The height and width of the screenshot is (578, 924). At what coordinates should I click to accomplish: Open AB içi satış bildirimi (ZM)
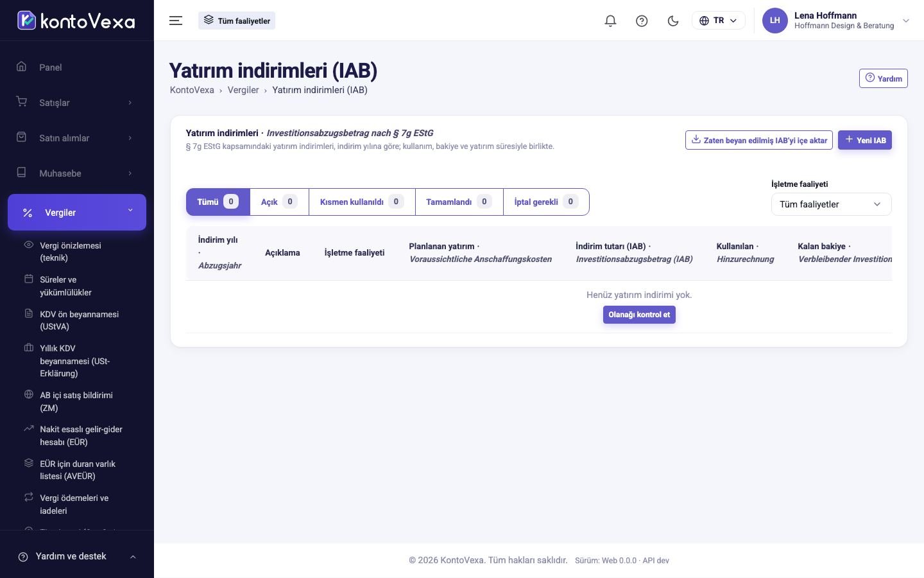77,401
